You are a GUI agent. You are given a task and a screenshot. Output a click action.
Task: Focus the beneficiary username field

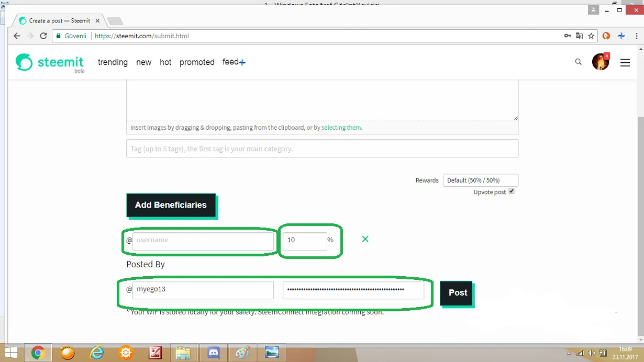click(x=203, y=241)
